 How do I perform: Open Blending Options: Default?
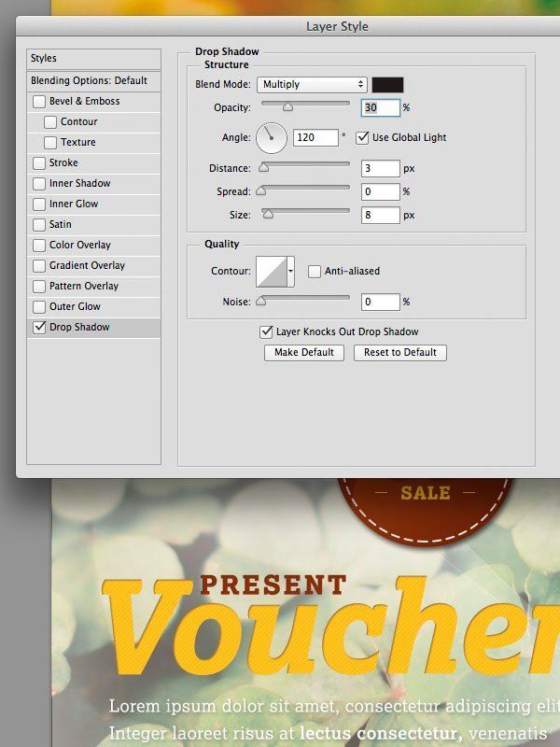tap(94, 80)
